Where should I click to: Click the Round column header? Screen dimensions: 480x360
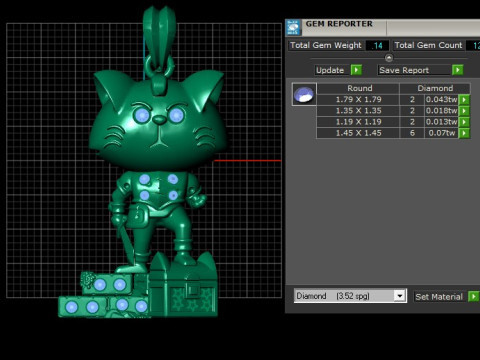359,88
